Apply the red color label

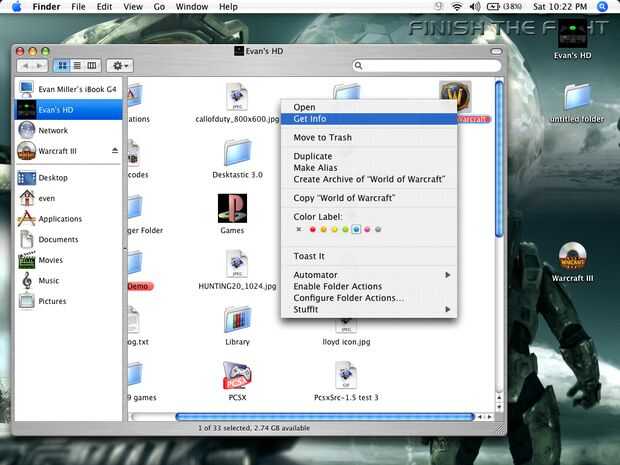pyautogui.click(x=312, y=229)
